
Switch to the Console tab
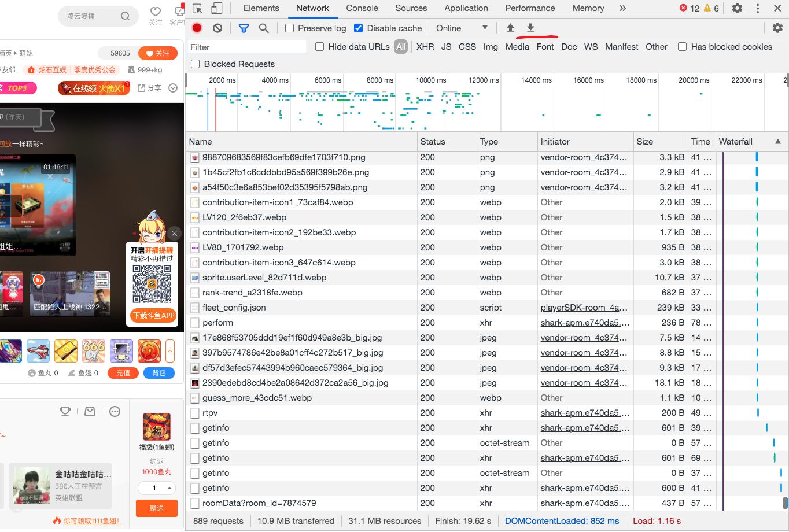[x=362, y=8]
